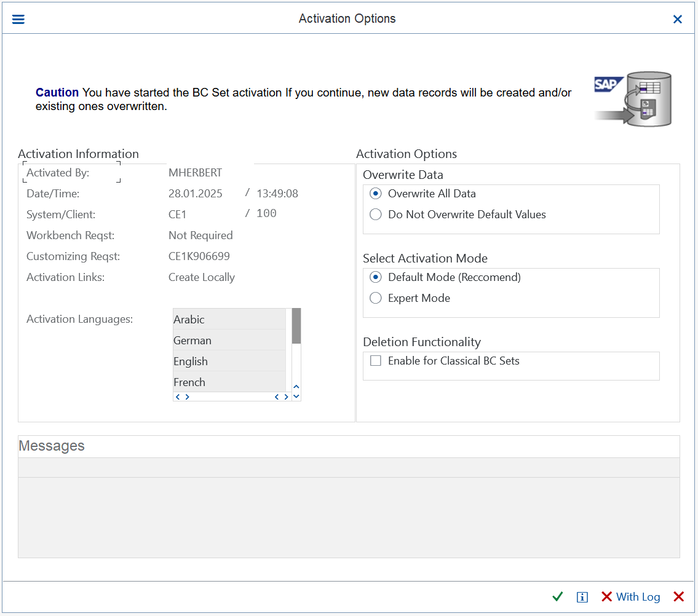Screen dimensions: 698x616
Task: Open the hamburger menu in title bar
Action: (18, 19)
